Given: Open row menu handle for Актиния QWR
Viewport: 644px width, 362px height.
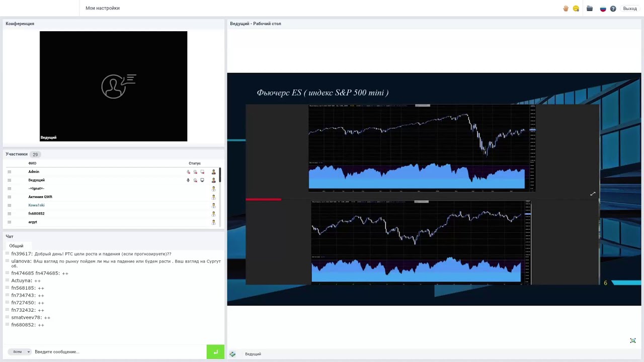Looking at the screenshot, I should pyautogui.click(x=9, y=197).
